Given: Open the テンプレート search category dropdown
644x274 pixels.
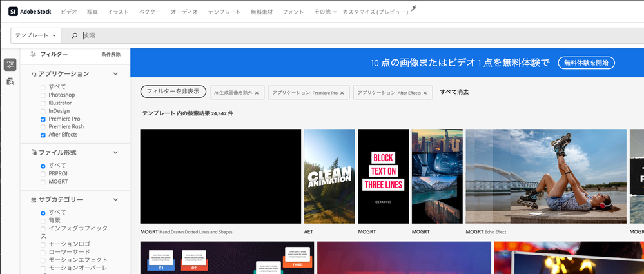Looking at the screenshot, I should point(36,35).
